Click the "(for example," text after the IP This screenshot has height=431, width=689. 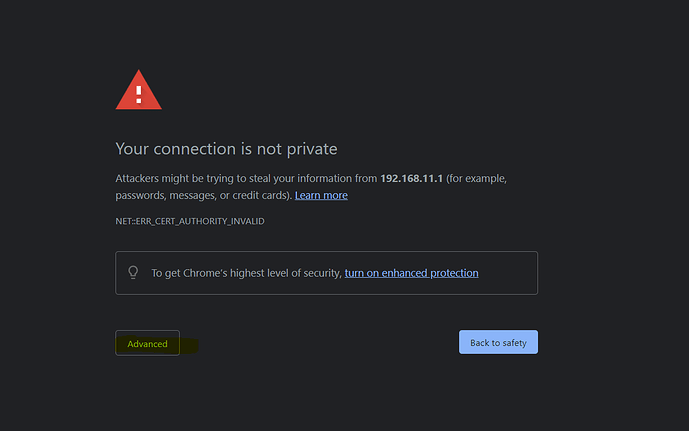[x=476, y=178]
